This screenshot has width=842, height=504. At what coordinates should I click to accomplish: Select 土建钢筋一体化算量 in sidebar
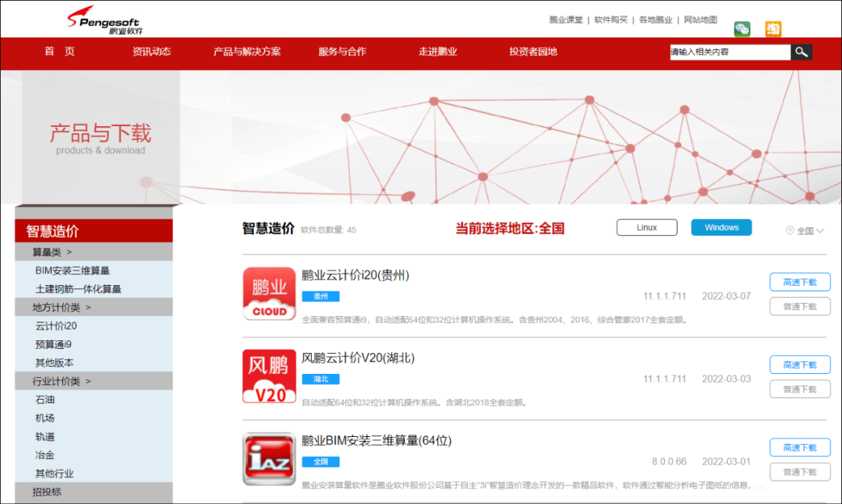click(78, 289)
